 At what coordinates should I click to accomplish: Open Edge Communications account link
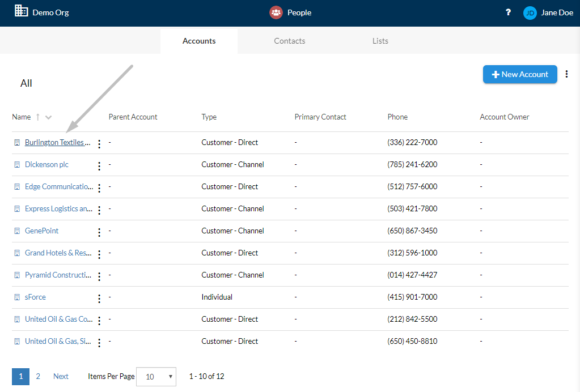59,187
